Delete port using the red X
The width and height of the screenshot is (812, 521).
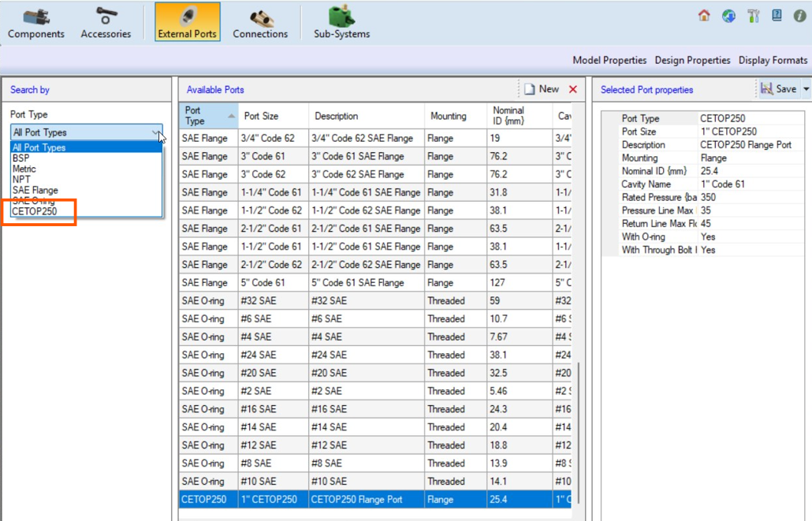coord(573,90)
